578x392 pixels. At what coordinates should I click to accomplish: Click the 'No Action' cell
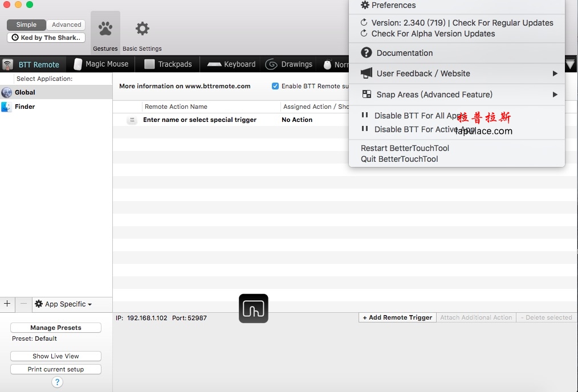[x=297, y=120]
